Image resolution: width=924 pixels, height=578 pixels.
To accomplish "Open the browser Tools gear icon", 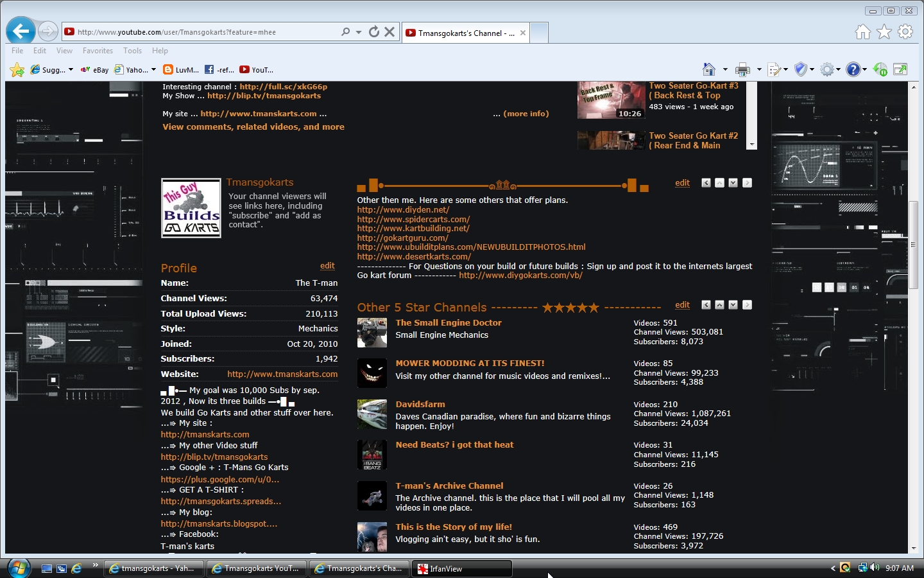I will point(905,31).
